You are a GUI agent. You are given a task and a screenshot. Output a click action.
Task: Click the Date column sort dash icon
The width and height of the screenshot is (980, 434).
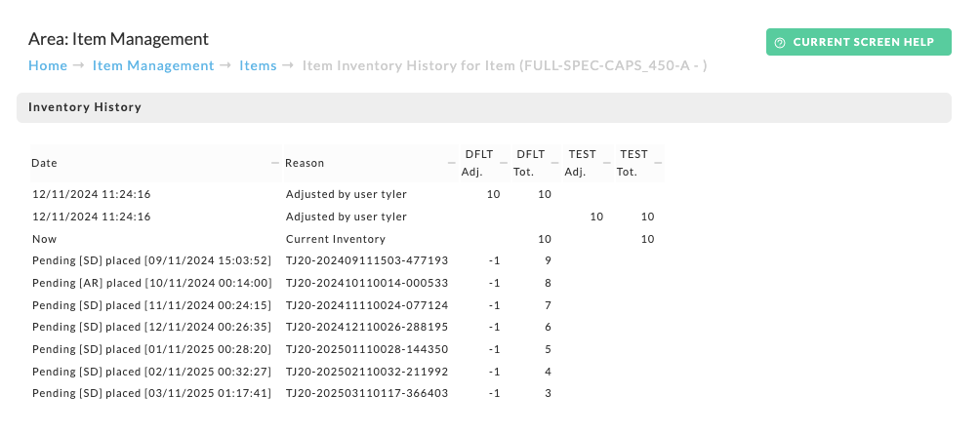(275, 163)
